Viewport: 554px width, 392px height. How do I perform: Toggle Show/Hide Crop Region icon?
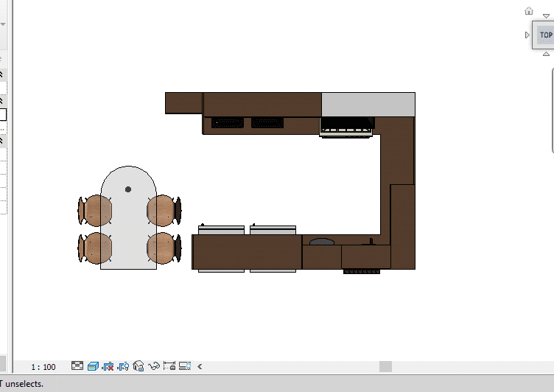[123, 366]
